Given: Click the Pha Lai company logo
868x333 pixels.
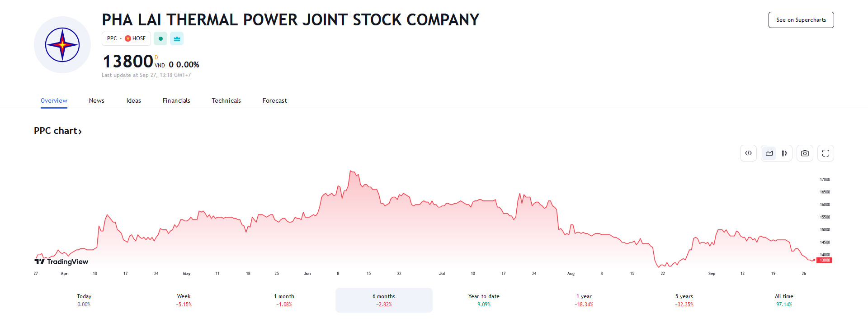Looking at the screenshot, I should point(62,44).
